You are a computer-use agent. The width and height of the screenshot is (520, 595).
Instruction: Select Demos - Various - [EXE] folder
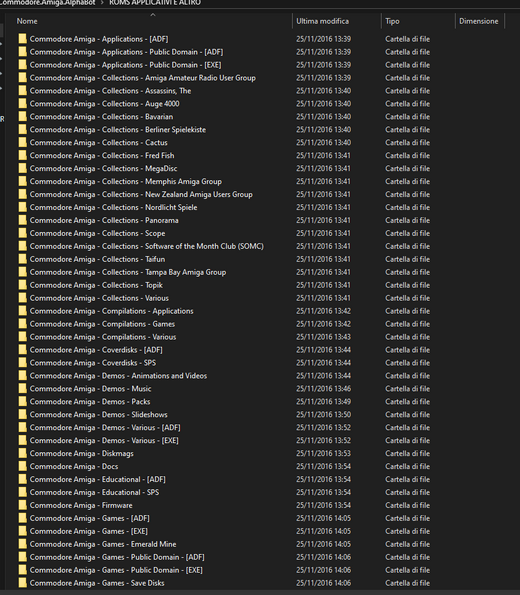tap(104, 440)
